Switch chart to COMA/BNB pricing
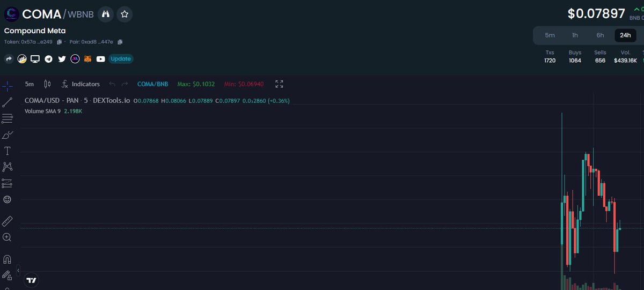Screen dimensions: 644x290 coord(152,84)
